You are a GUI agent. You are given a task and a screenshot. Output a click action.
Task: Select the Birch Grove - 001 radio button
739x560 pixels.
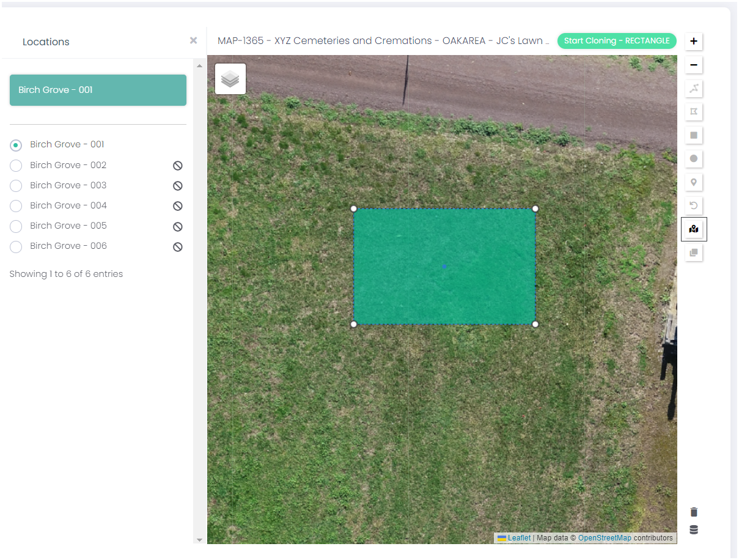tap(16, 145)
